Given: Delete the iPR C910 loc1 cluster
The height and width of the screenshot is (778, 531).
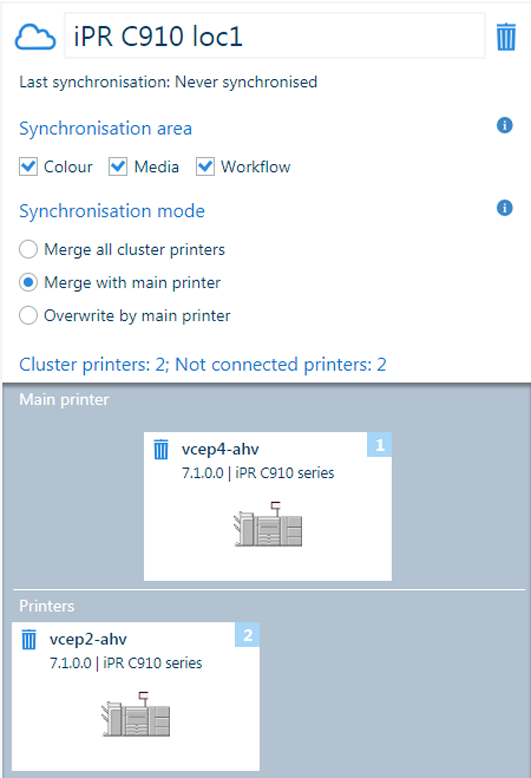Looking at the screenshot, I should (506, 37).
